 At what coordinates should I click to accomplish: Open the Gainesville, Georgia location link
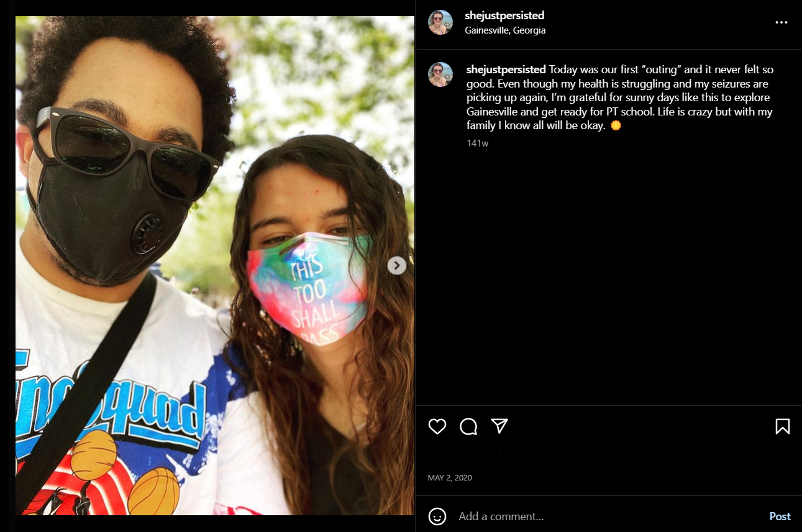click(x=505, y=30)
